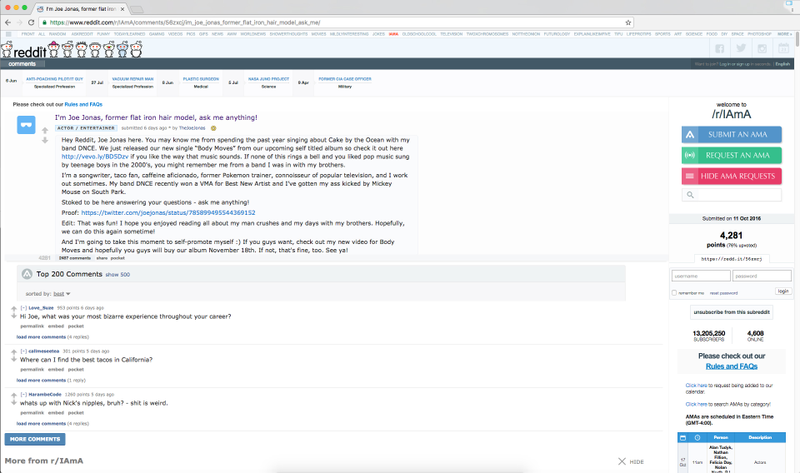The image size is (800, 473).
Task: Upvote the Joe Jonas post
Action: click(45, 131)
